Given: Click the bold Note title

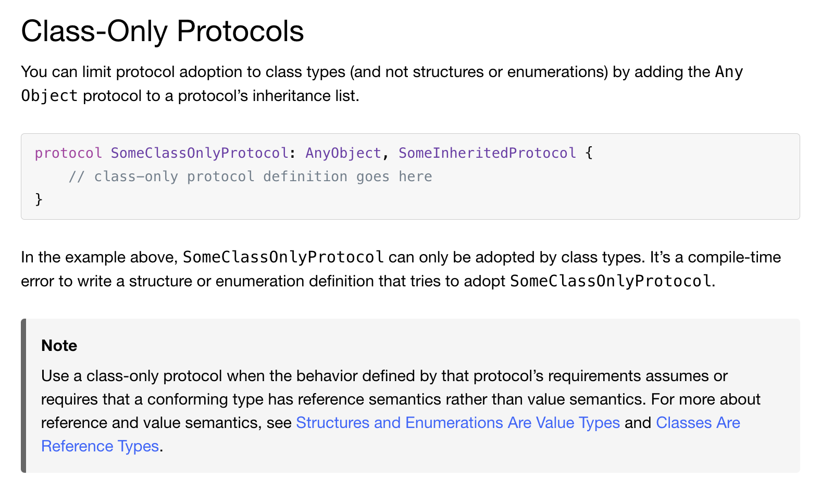Looking at the screenshot, I should (59, 346).
